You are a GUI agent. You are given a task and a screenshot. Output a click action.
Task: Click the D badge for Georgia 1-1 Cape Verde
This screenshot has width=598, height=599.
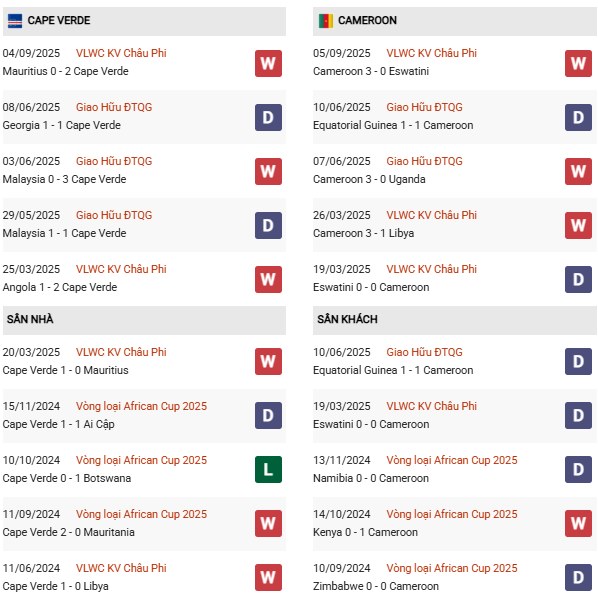(x=268, y=117)
